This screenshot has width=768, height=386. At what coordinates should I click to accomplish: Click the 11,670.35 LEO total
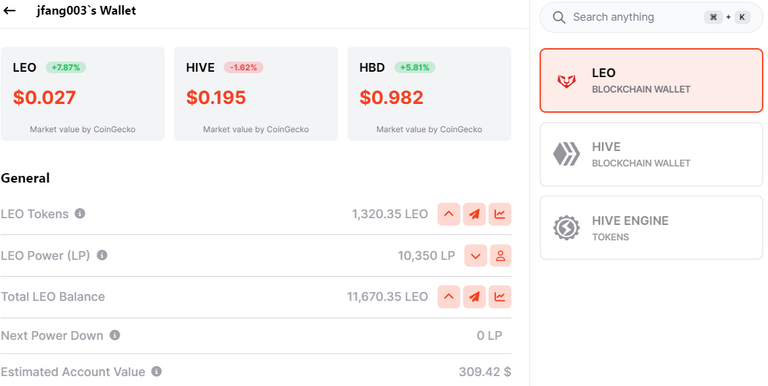(387, 297)
